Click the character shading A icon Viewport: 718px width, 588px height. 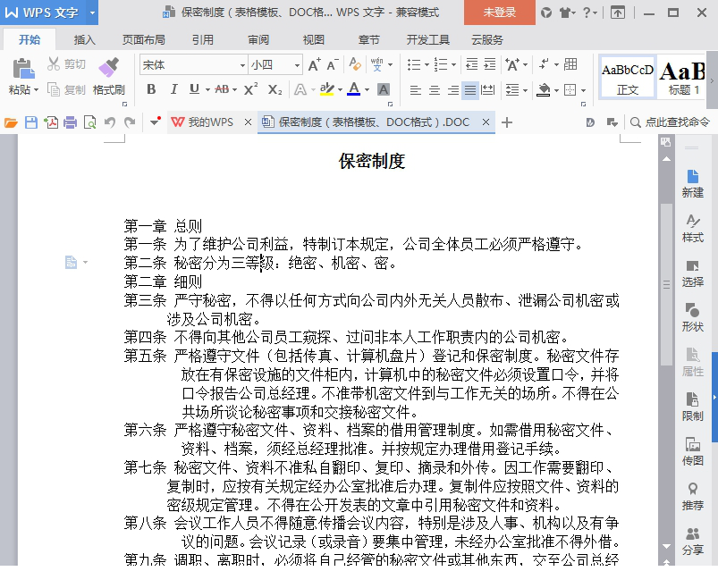click(384, 89)
